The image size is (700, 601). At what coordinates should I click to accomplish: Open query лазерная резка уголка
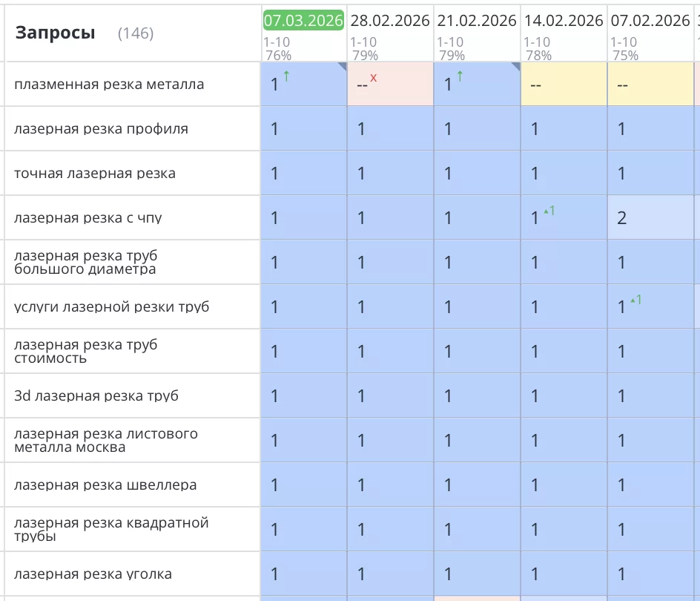point(93,574)
